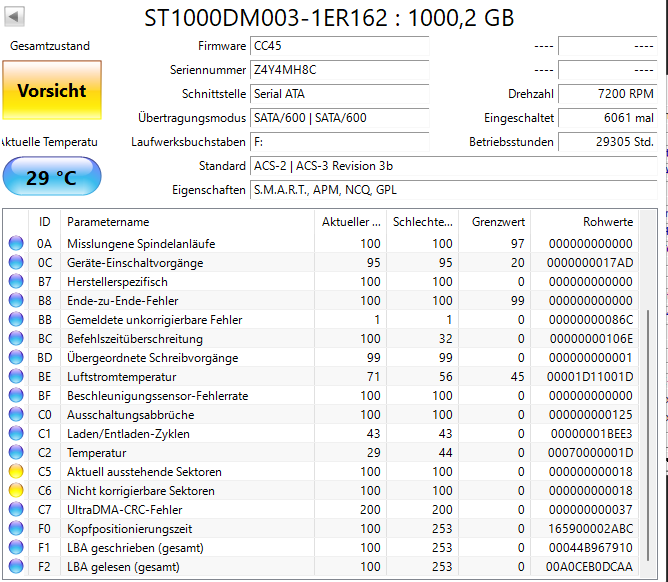
Task: Click the yellow warning icon for Nicht korrigierbare Sektoren
Action: point(16,490)
